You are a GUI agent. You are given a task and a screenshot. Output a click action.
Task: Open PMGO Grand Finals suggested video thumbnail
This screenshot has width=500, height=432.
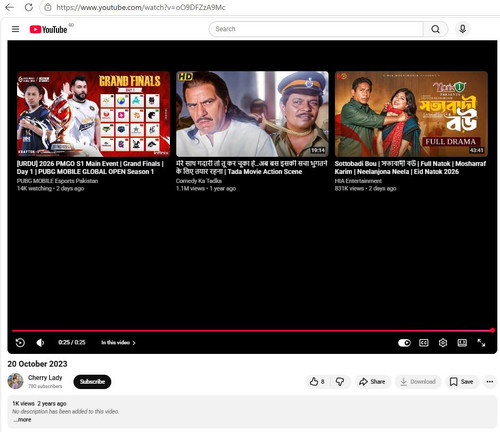tap(93, 114)
